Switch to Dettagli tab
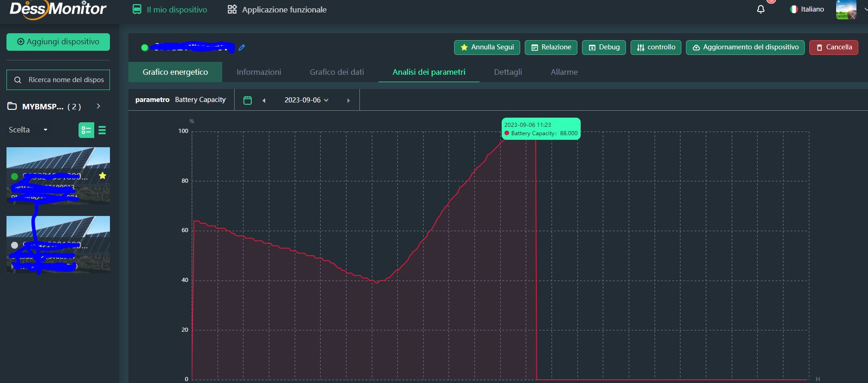 tap(508, 72)
